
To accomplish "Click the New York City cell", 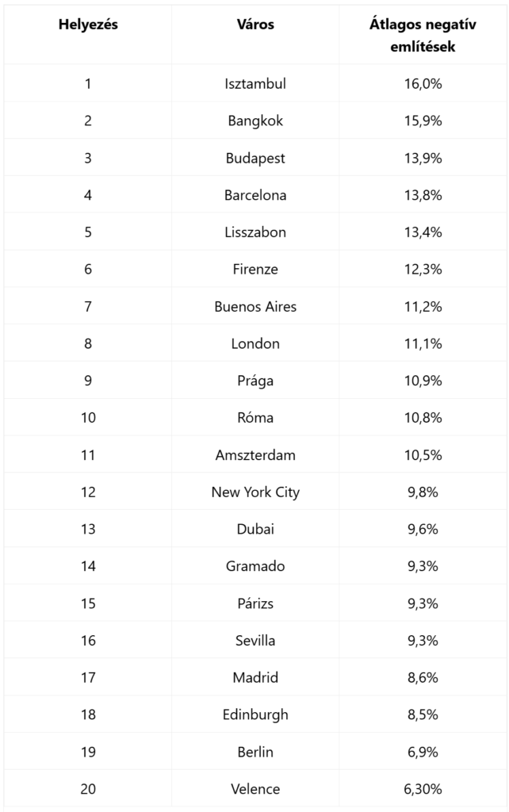I will pyautogui.click(x=255, y=492).
